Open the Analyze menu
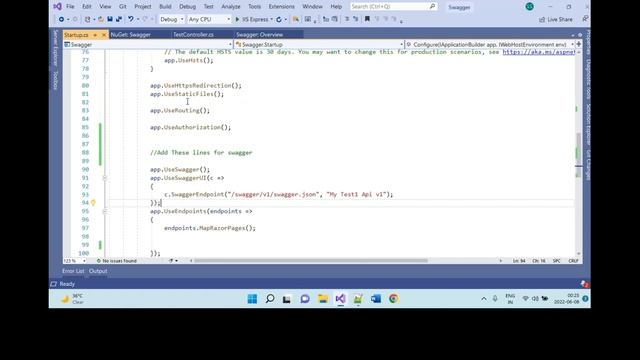This screenshot has height=360, width=640. click(x=231, y=7)
